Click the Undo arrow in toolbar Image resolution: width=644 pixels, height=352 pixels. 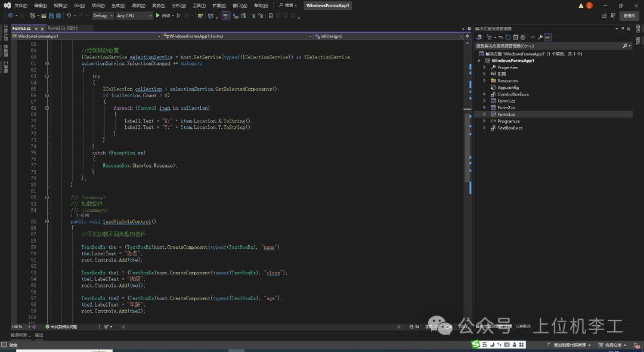coord(69,16)
